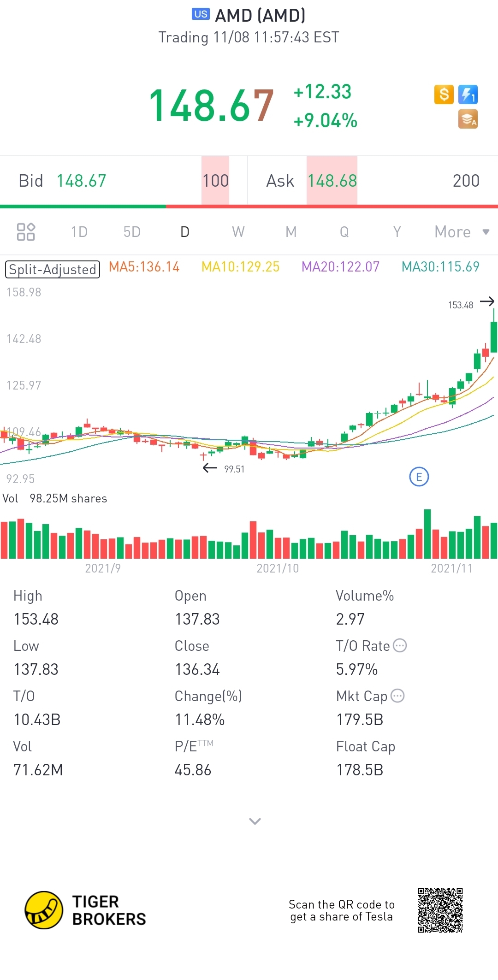Tap the Float Cap value 178.5B
The image size is (498, 980).
[360, 770]
